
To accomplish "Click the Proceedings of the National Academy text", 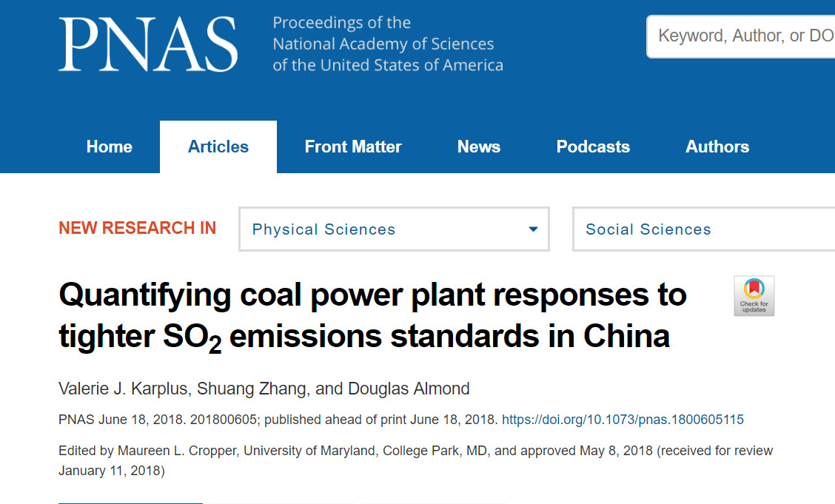I will pos(388,44).
